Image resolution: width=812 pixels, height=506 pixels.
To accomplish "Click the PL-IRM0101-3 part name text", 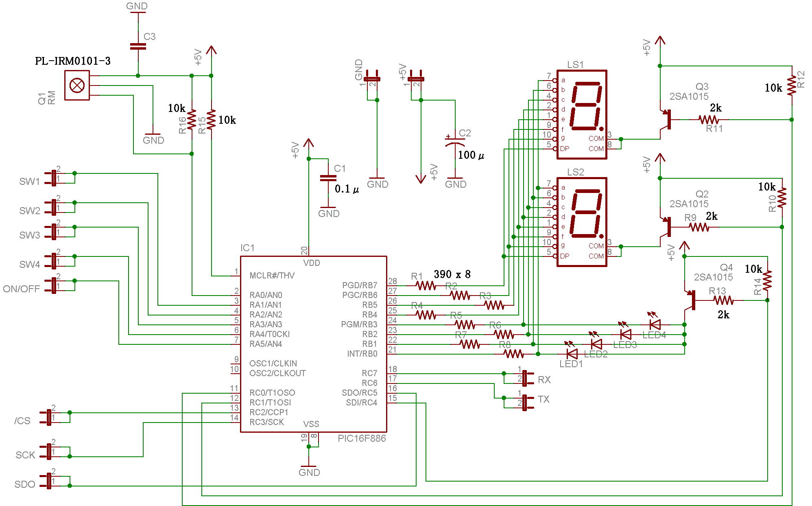I will (x=73, y=61).
